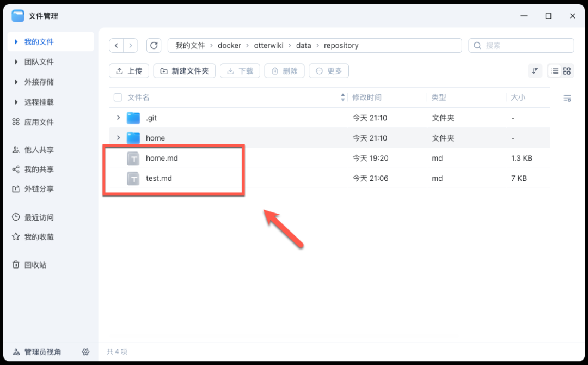Go forward with the right arrow button
The image size is (588, 365).
click(131, 46)
